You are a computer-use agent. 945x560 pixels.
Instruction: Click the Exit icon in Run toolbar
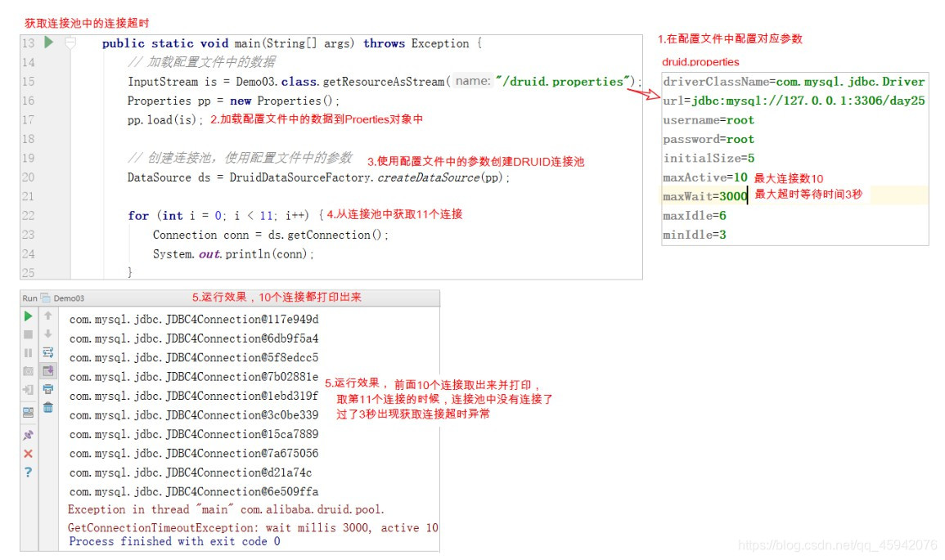(x=29, y=390)
